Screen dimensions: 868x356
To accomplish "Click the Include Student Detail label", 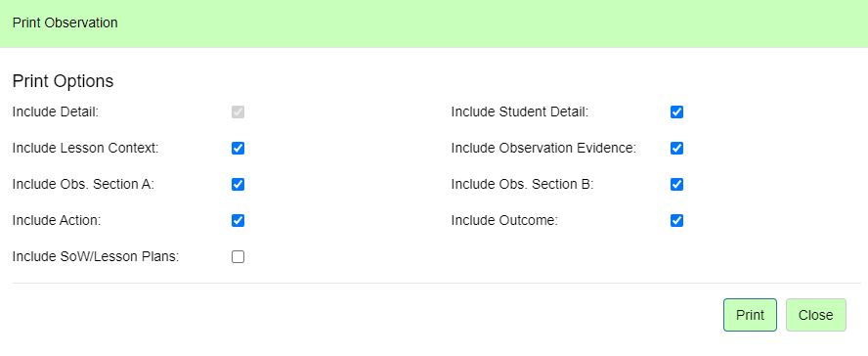I will pyautogui.click(x=520, y=111).
